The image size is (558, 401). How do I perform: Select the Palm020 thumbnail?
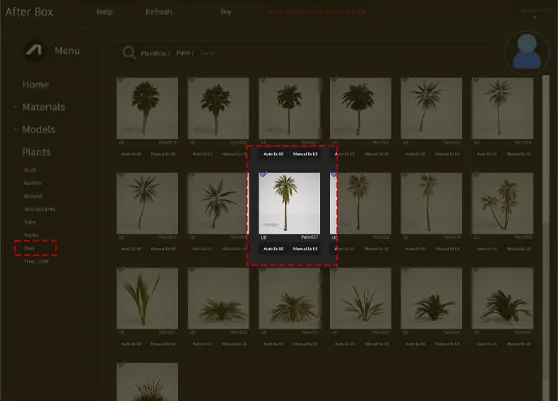tap(219, 109)
